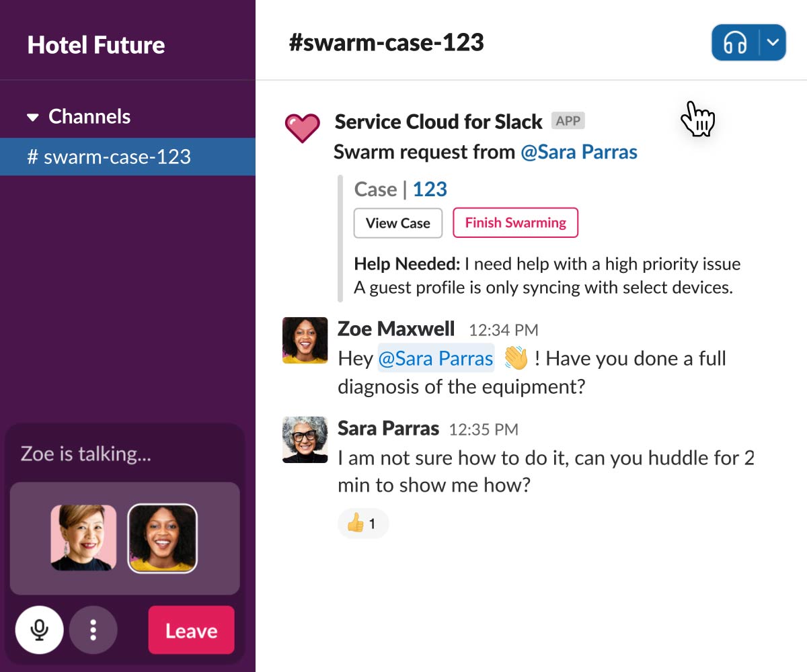Collapse the Channels section
Screen dimensions: 807x672
33,118
